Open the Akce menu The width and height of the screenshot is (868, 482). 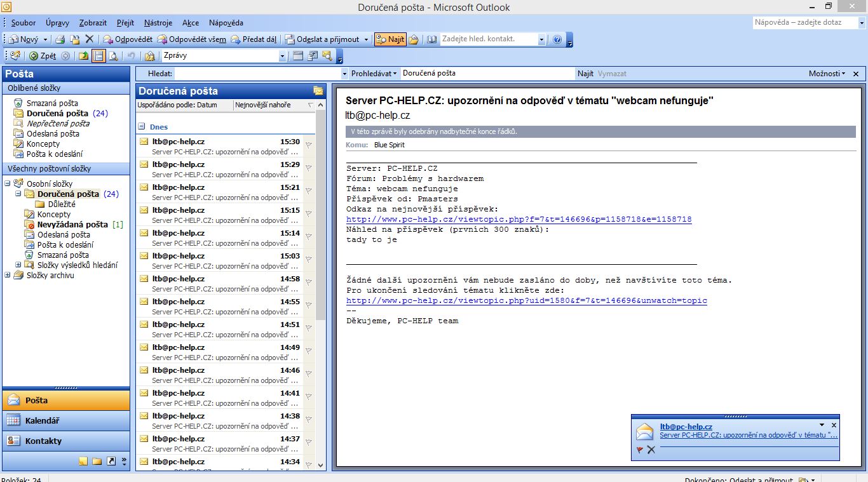pos(191,23)
